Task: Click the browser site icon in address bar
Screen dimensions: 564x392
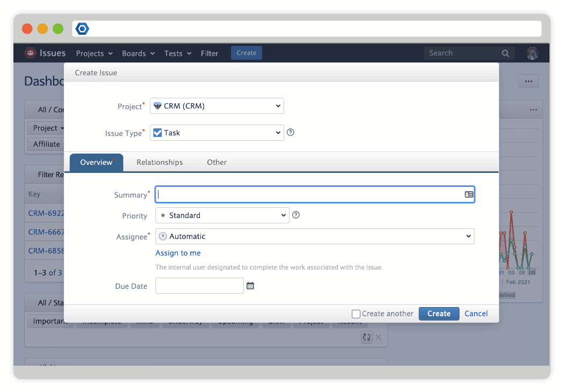Action: pos(82,29)
